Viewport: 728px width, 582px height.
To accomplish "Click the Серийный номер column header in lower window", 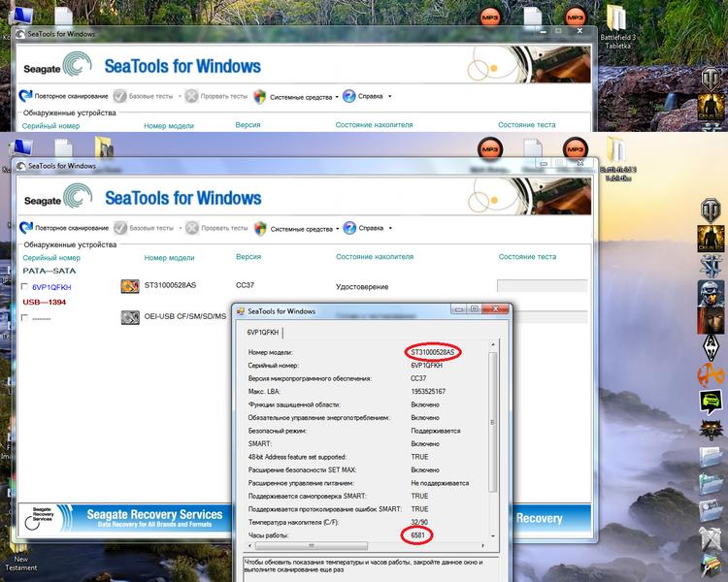I will click(51, 258).
